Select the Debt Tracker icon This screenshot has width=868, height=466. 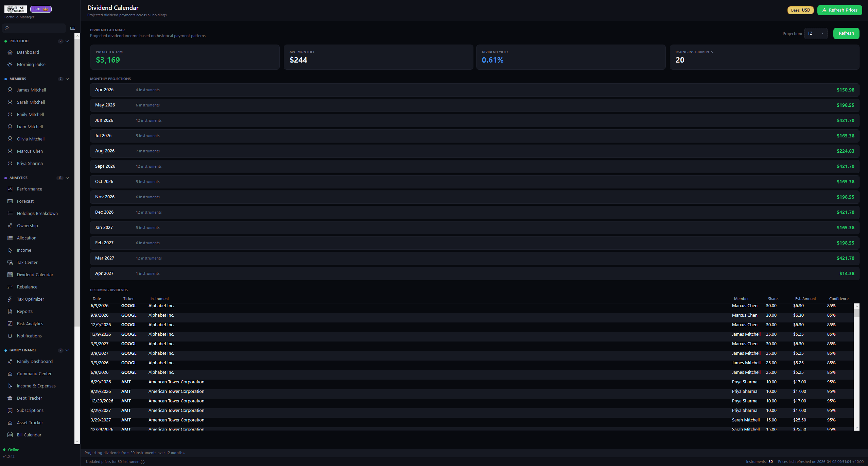click(x=10, y=398)
